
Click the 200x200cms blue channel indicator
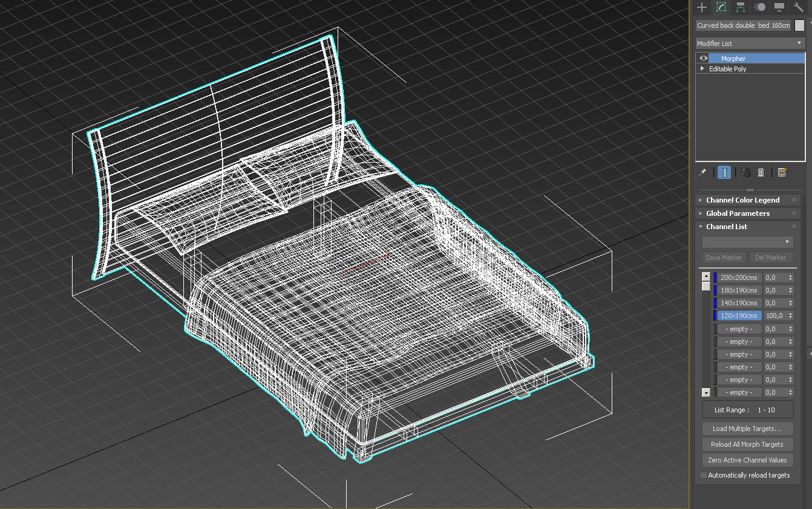click(715, 277)
